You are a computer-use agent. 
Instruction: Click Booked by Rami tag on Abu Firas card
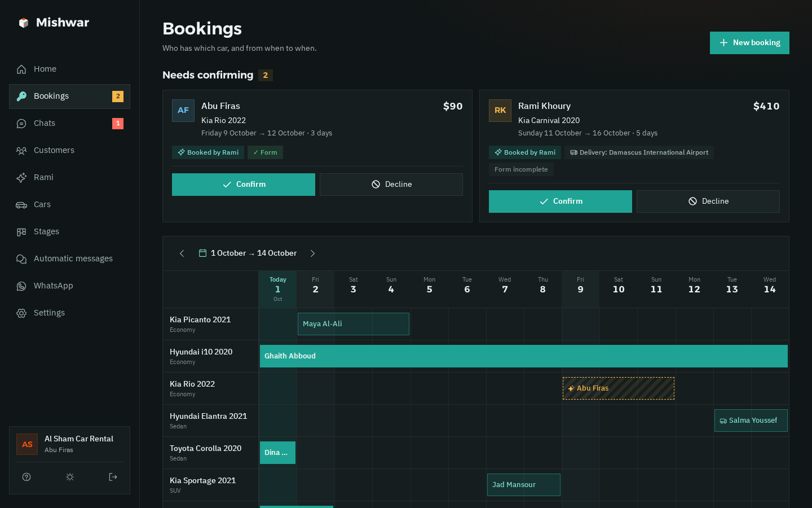[x=208, y=152]
